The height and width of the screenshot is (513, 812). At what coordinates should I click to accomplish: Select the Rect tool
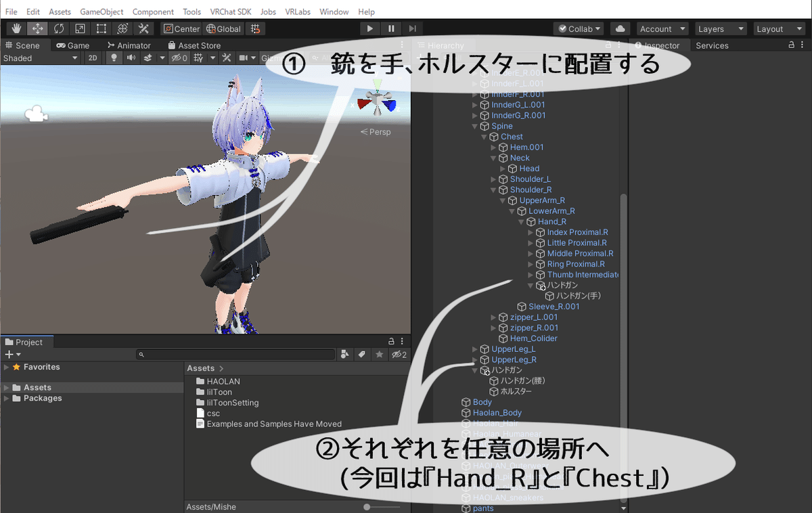[x=101, y=28]
